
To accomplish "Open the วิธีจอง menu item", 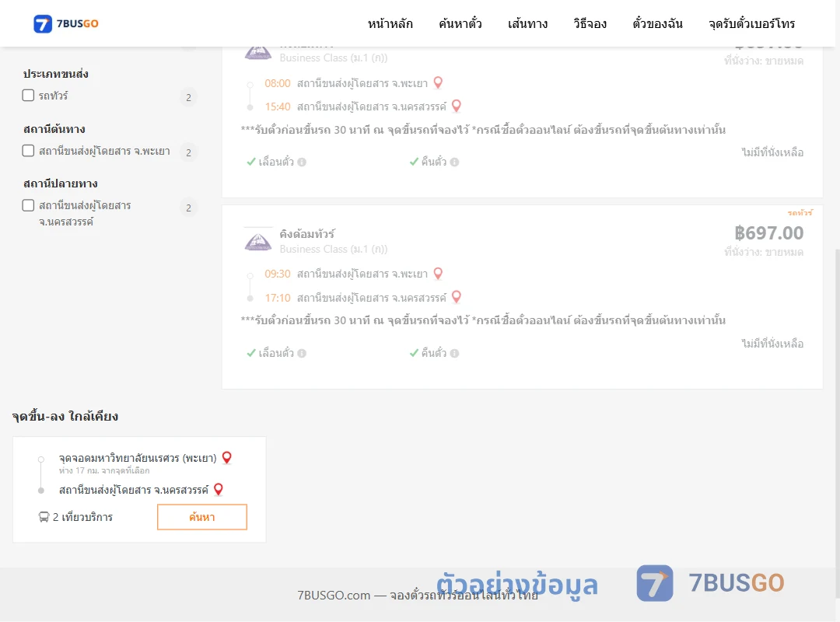I will (x=590, y=23).
